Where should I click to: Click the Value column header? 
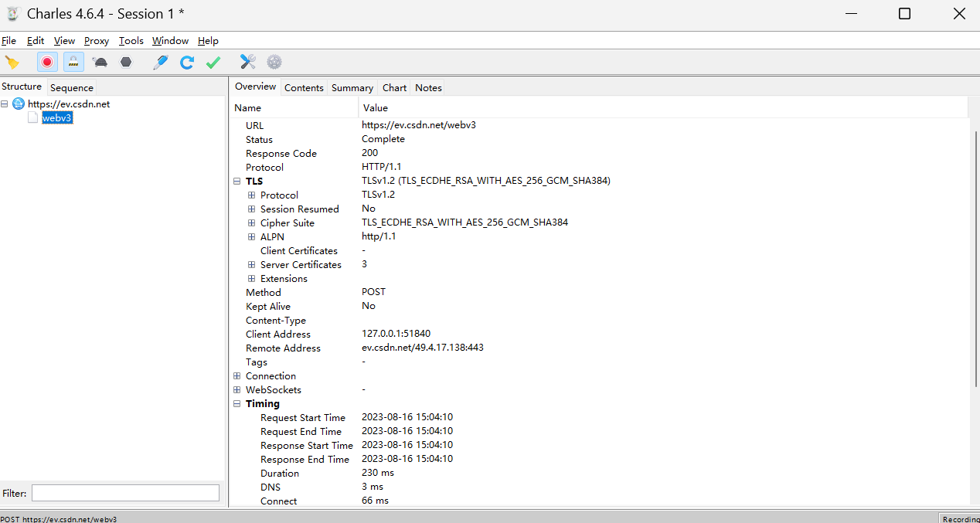click(663, 107)
